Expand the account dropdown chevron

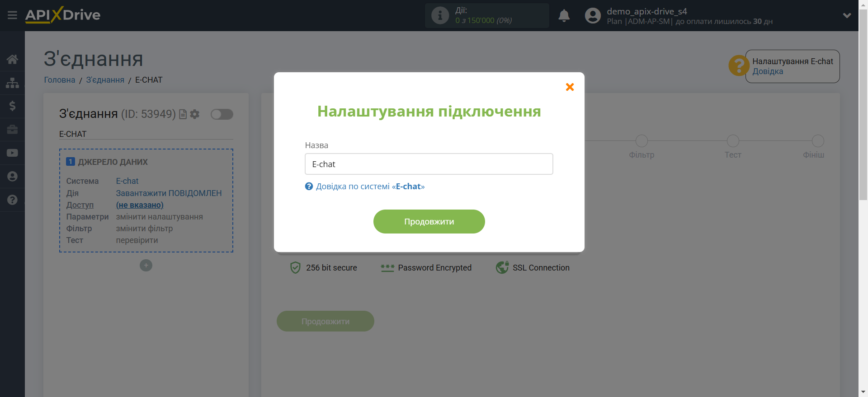point(847,15)
